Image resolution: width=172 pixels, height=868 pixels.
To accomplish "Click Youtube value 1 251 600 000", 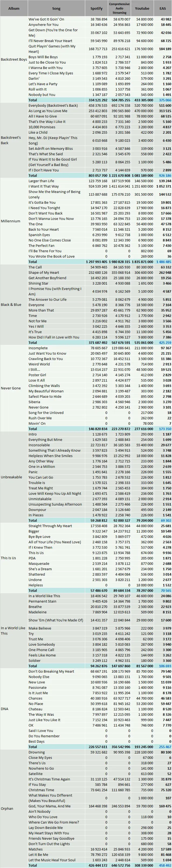I will pyautogui.click(x=142, y=186).
